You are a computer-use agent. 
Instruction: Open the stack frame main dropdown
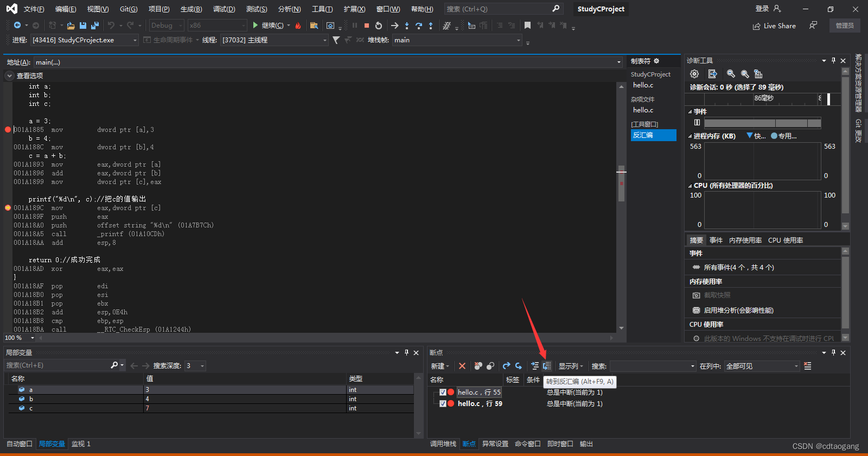click(457, 40)
